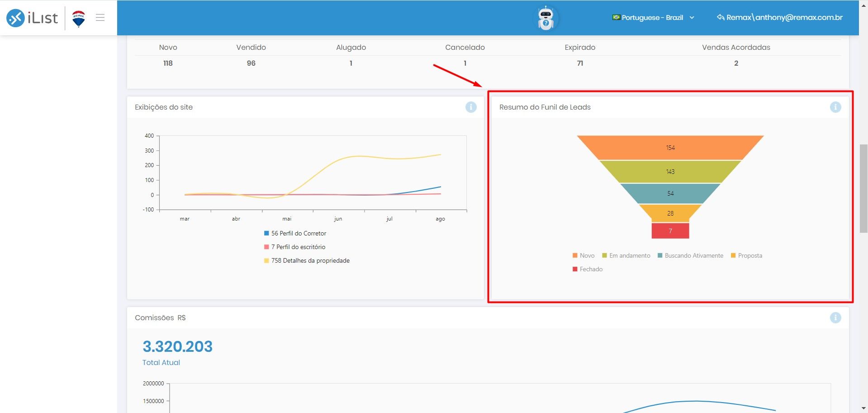Image resolution: width=868 pixels, height=413 pixels.
Task: Click the Exibições do site panel title
Action: coord(164,107)
